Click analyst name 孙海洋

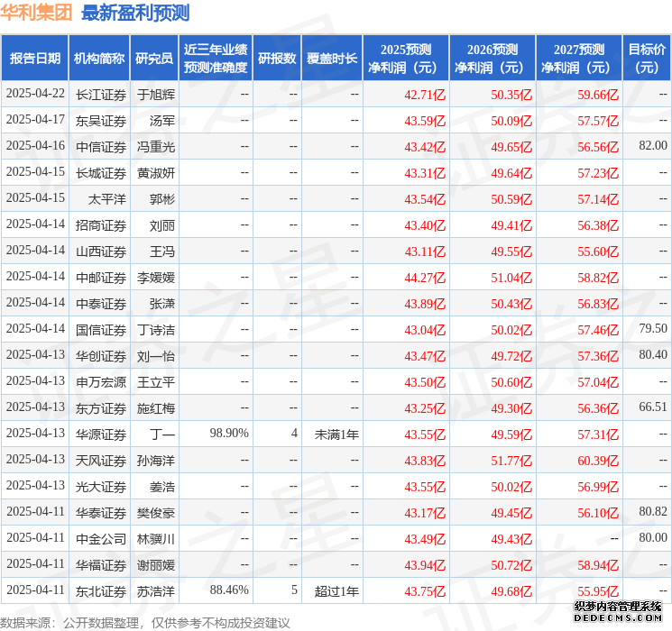156,461
